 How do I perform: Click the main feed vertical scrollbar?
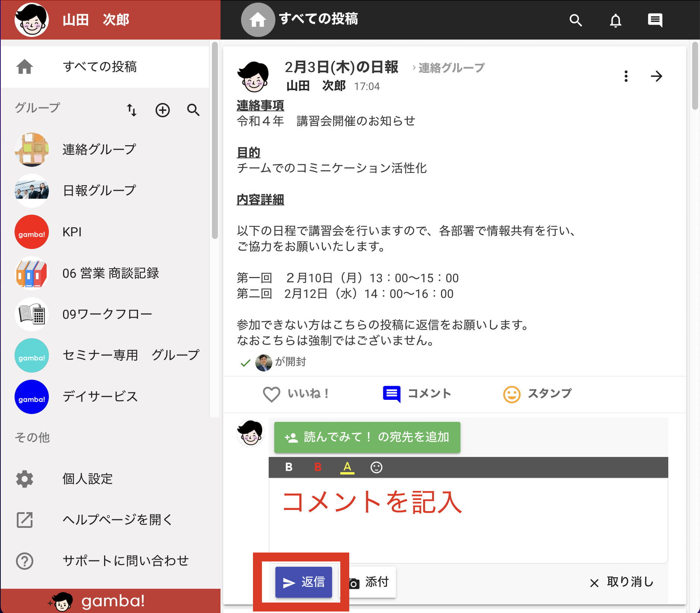tap(694, 76)
